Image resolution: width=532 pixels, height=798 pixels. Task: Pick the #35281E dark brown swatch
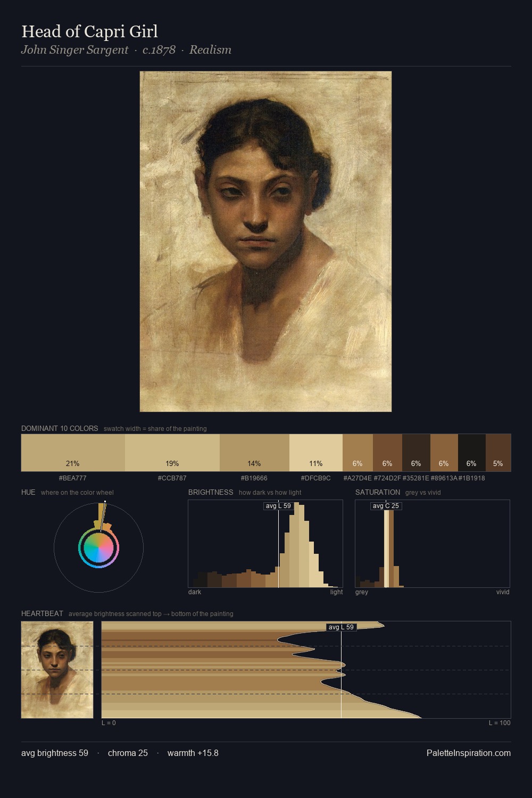point(416,453)
